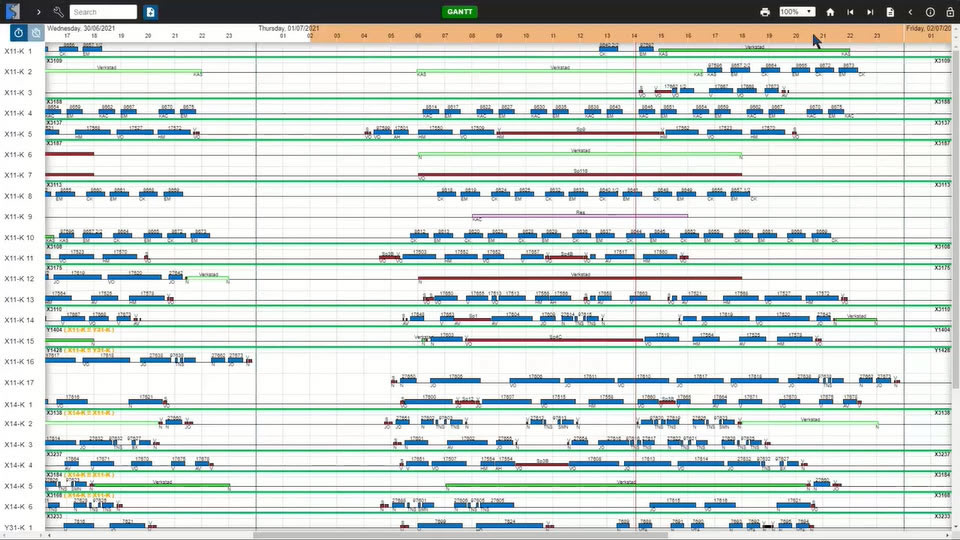Select row X11-K 6
The height and width of the screenshot is (540, 960).
point(18,155)
